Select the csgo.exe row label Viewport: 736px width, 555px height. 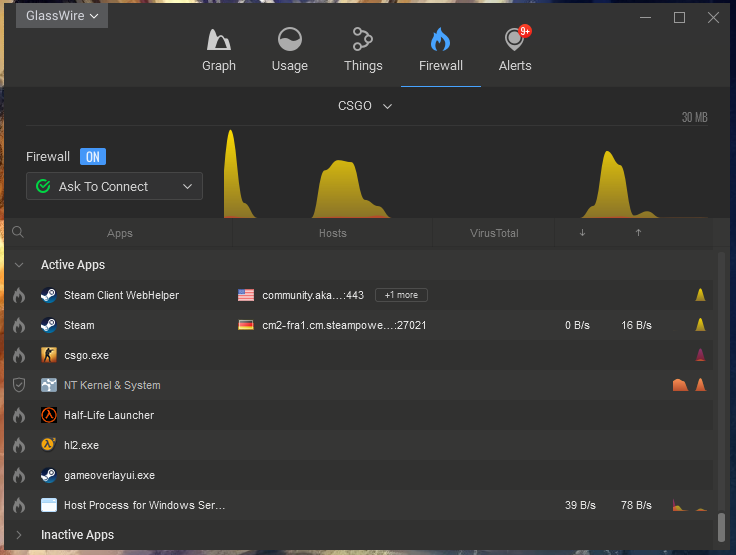pos(86,355)
